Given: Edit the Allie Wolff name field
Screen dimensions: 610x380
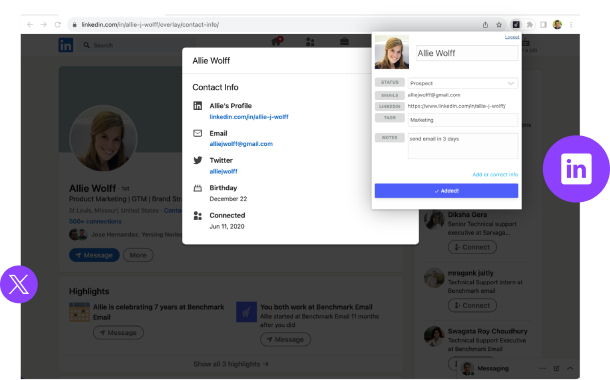Looking at the screenshot, I should [x=467, y=53].
